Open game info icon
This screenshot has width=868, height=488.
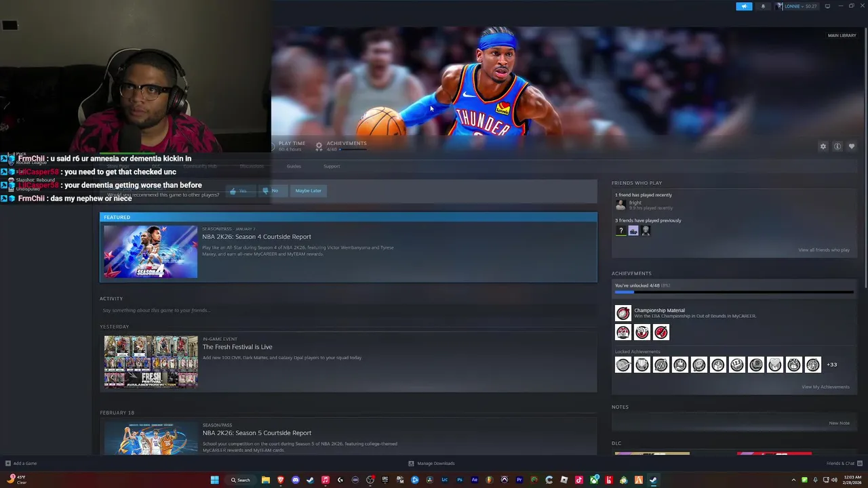pos(837,146)
